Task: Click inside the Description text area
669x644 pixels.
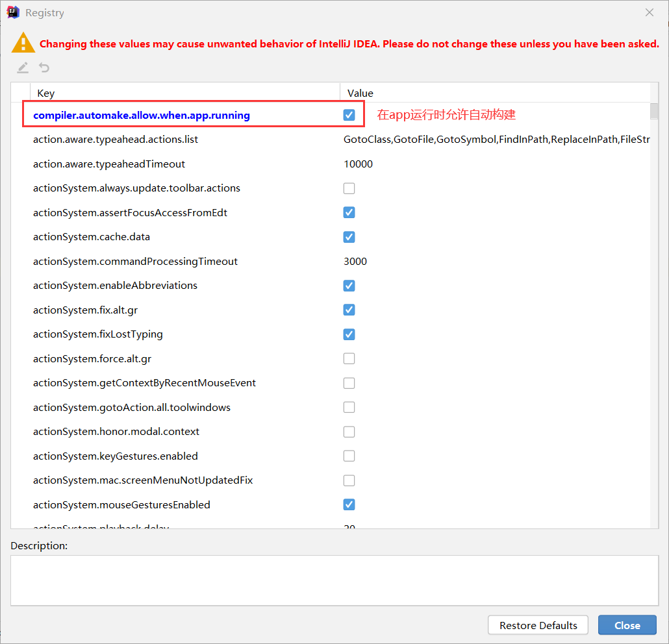Action: pos(334,580)
